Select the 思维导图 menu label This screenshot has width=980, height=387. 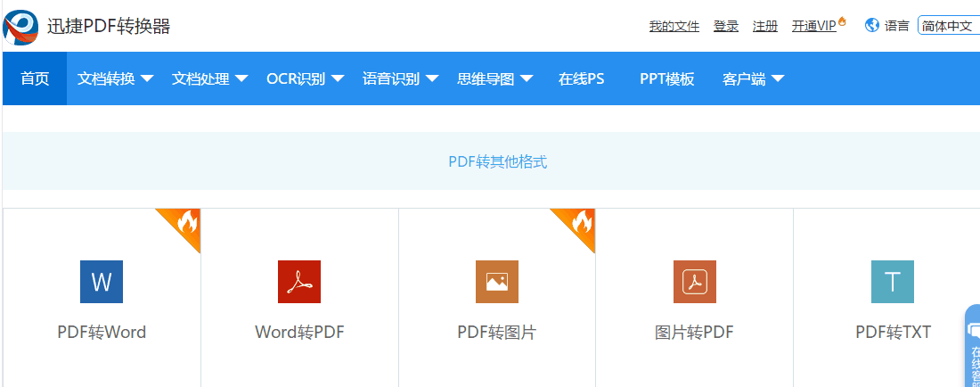(x=486, y=79)
